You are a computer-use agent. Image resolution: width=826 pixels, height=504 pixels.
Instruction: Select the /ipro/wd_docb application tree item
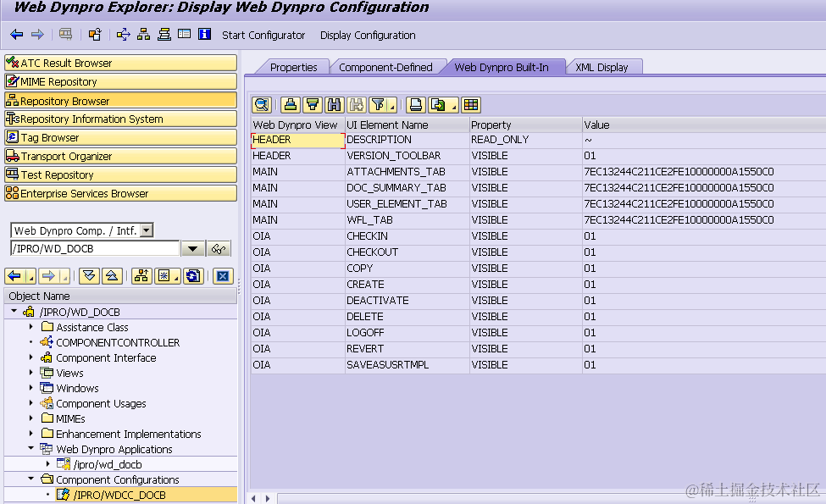pyautogui.click(x=108, y=464)
